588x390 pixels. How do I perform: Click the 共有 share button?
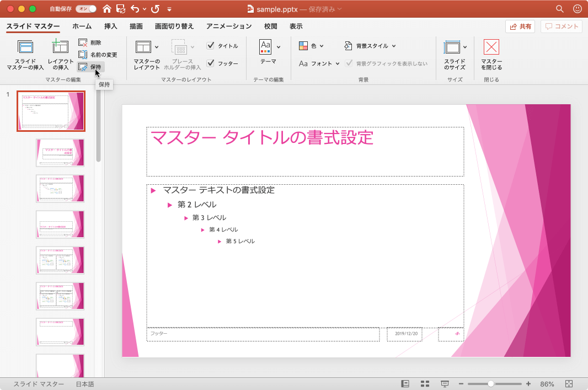(x=520, y=26)
